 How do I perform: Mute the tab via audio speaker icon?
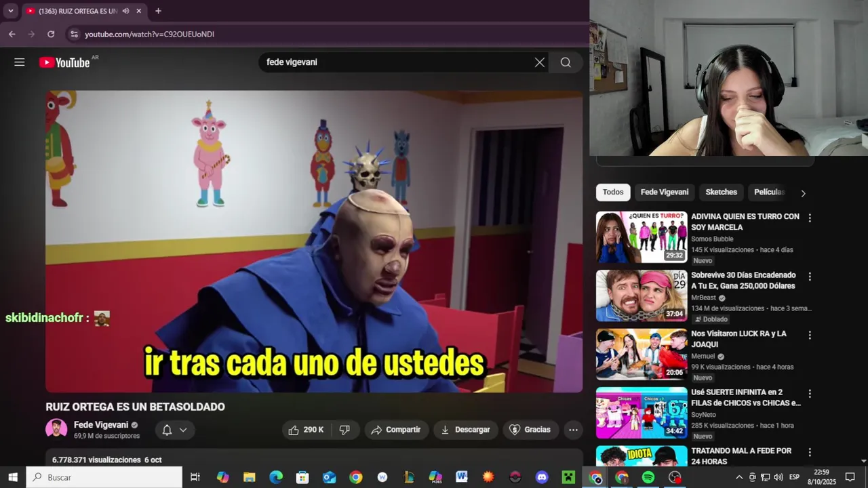[x=125, y=11]
